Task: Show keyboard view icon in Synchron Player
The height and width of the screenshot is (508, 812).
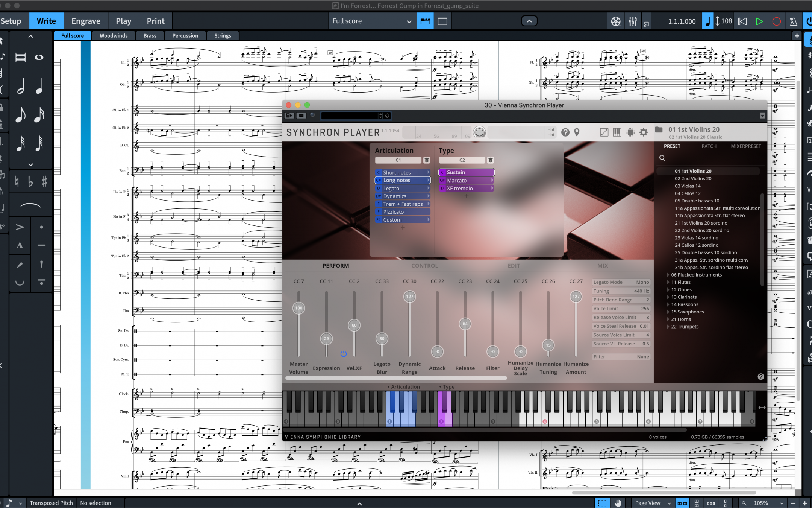Action: [x=617, y=132]
